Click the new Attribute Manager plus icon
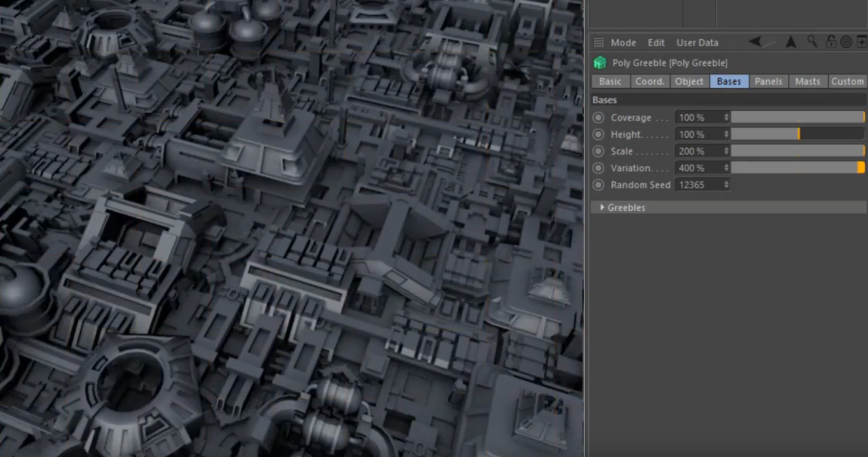The width and height of the screenshot is (868, 457). point(862,42)
